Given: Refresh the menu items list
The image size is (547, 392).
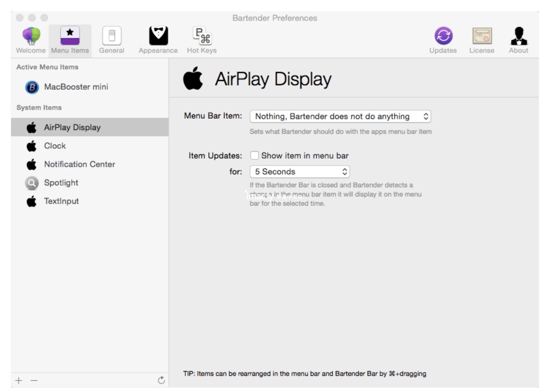Looking at the screenshot, I should [x=161, y=380].
